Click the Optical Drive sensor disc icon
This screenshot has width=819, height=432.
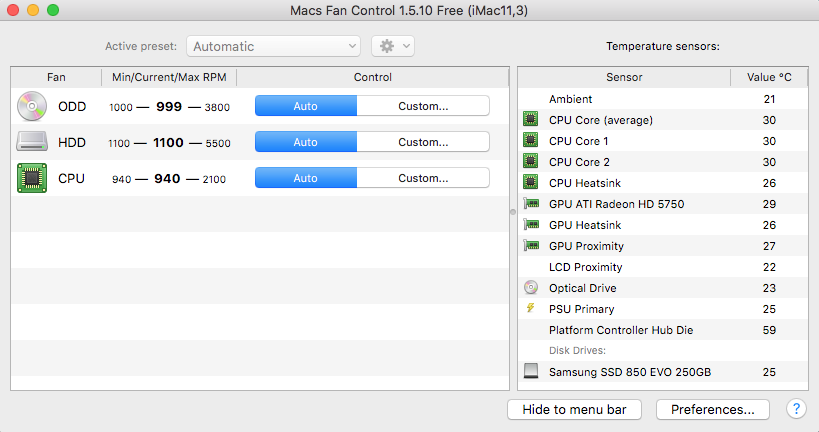coord(530,288)
